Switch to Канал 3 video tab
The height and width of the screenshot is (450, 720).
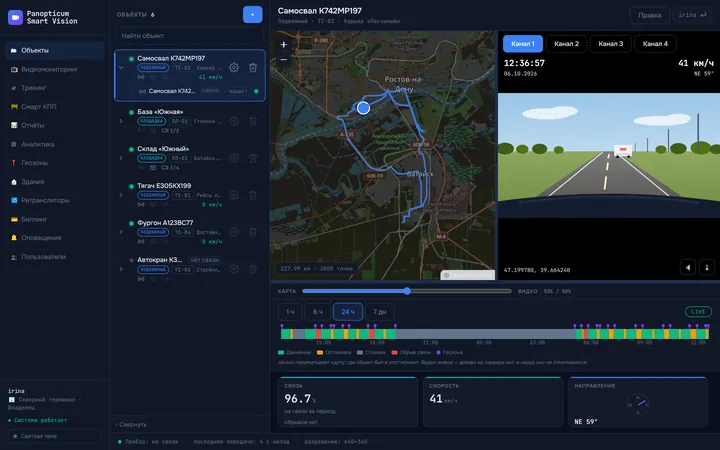(610, 44)
